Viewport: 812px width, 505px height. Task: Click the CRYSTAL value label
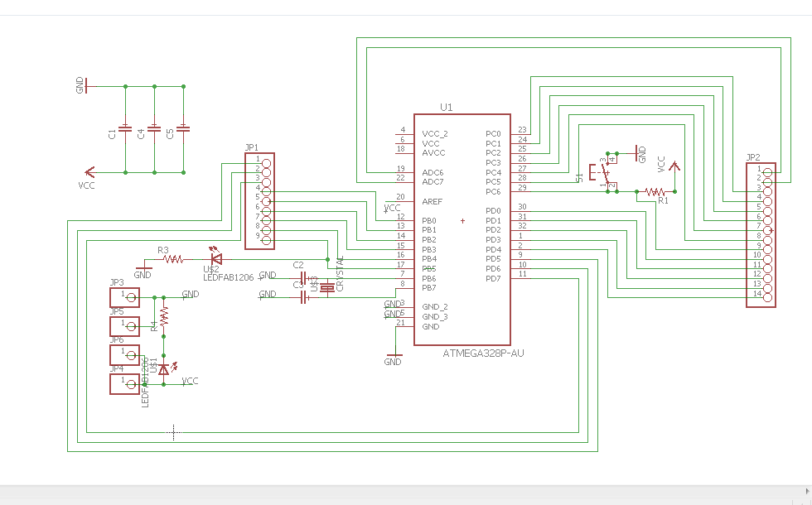341,274
